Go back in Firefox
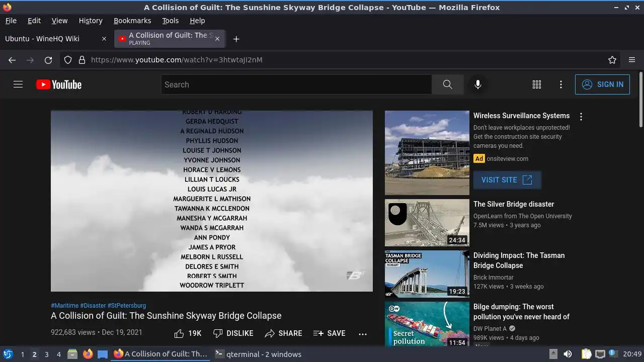This screenshot has height=362, width=644. [x=12, y=60]
